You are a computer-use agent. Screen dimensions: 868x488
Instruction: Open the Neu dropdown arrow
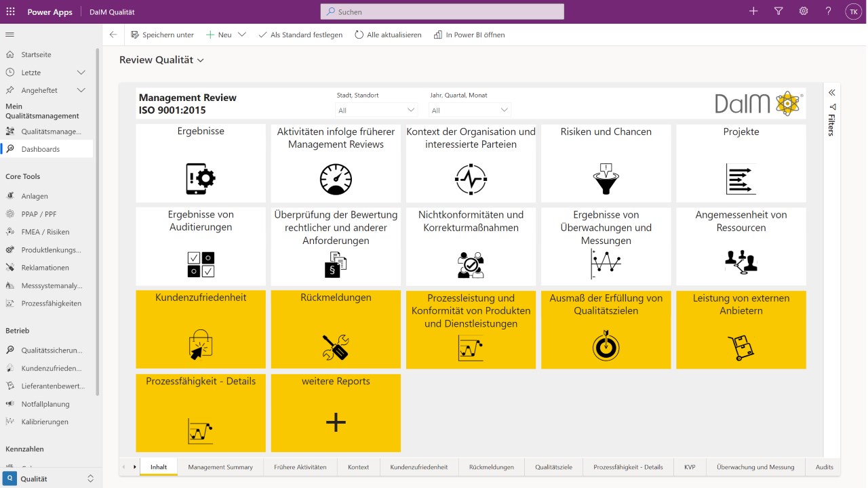(241, 35)
